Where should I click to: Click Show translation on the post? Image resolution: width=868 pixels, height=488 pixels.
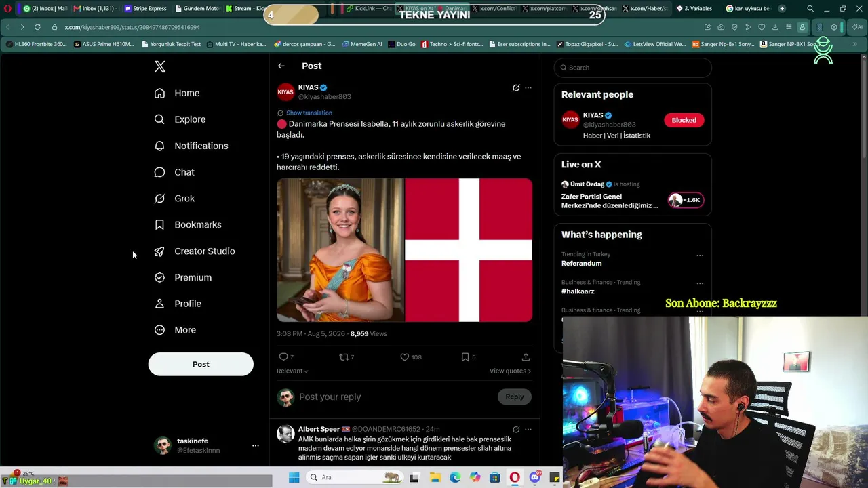[309, 113]
